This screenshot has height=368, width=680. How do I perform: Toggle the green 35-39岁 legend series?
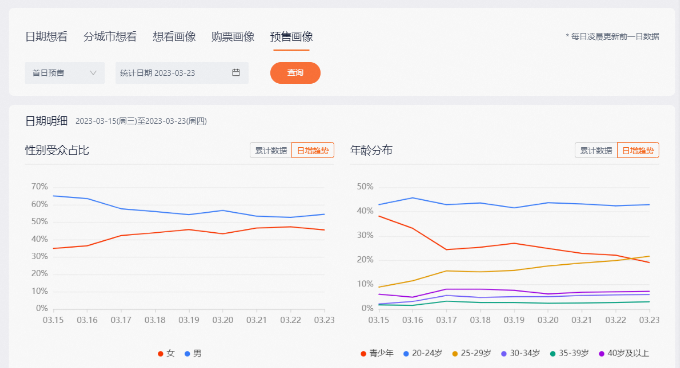tap(569, 354)
